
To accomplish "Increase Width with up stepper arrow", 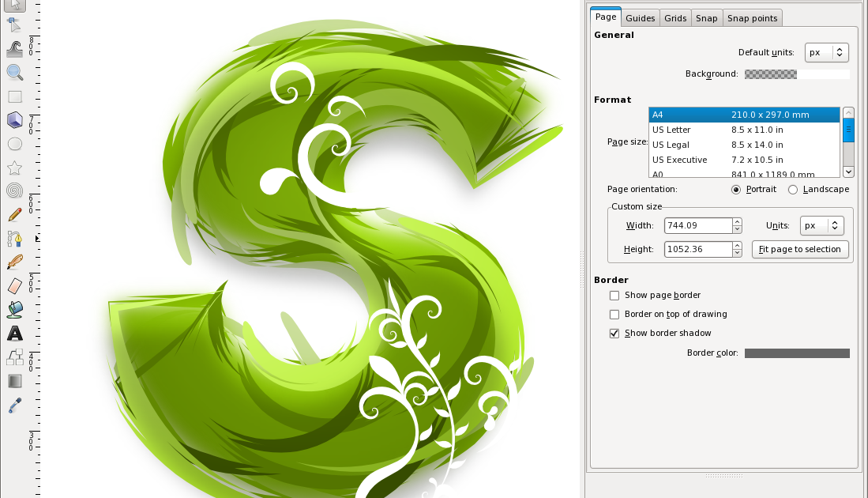I will pyautogui.click(x=737, y=221).
